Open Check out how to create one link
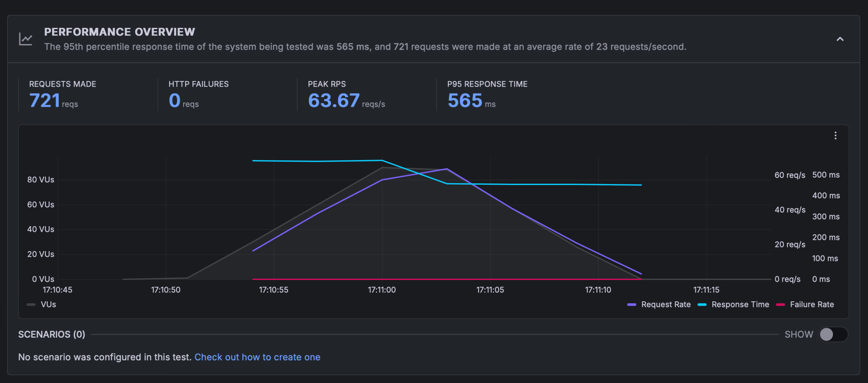Viewport: 868px width, 383px height. 257,357
